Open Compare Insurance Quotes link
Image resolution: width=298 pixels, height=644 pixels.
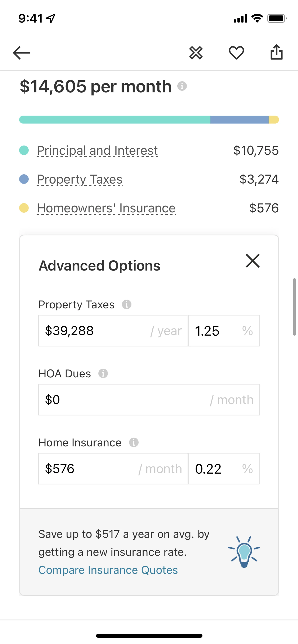tap(108, 570)
